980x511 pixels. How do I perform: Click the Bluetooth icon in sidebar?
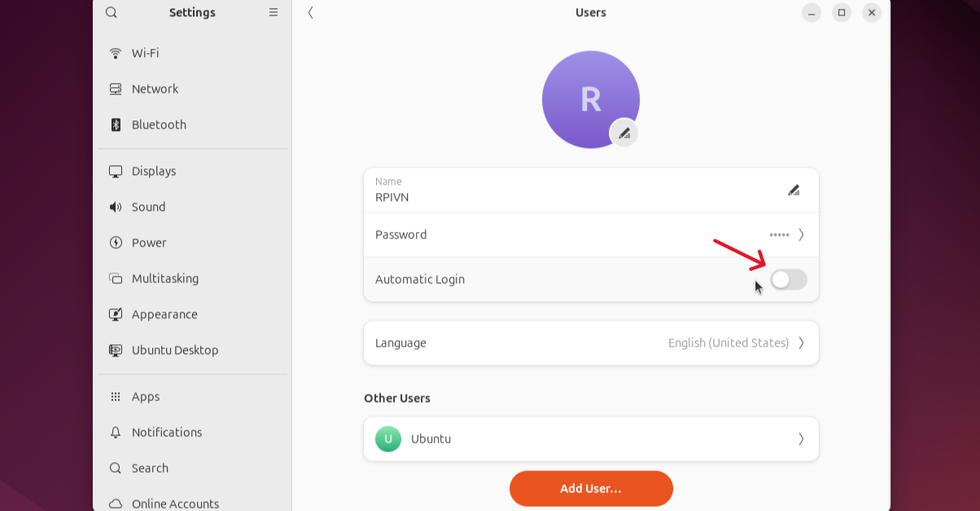coord(116,124)
